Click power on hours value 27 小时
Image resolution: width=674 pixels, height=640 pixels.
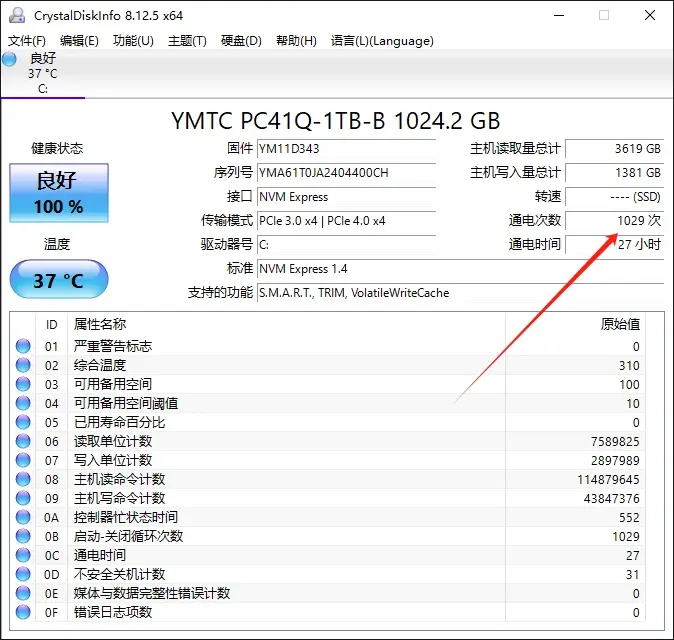(x=615, y=245)
